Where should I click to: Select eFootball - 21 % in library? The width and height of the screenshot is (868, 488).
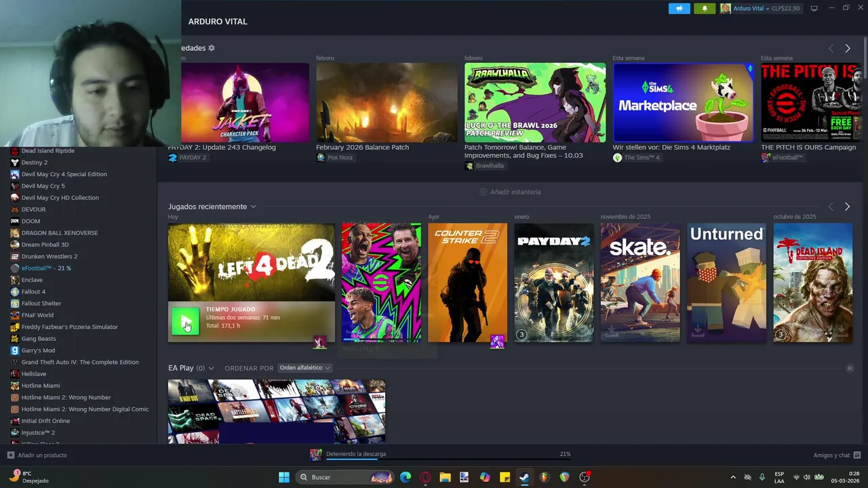point(46,268)
